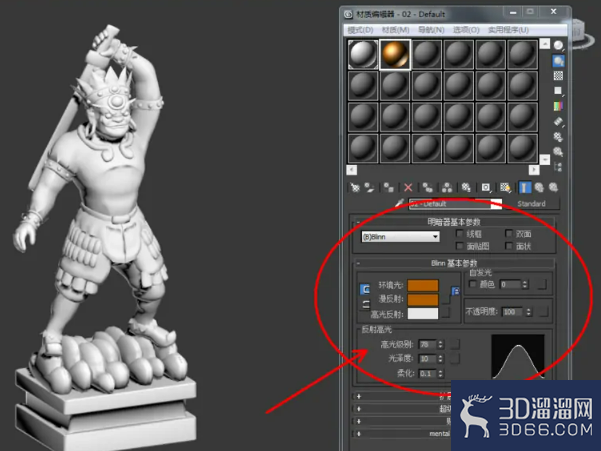Screen dimensions: 601x451
Task: Pick material from object eyedropper
Action: tap(399, 203)
